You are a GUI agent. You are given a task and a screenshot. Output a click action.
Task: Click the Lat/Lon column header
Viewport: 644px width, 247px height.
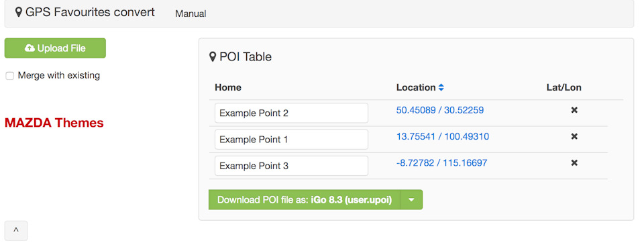[564, 87]
